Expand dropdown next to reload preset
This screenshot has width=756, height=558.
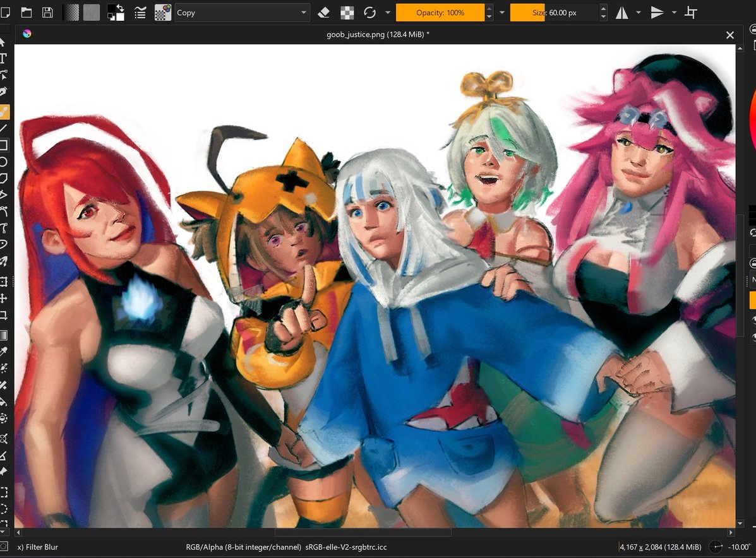point(388,13)
